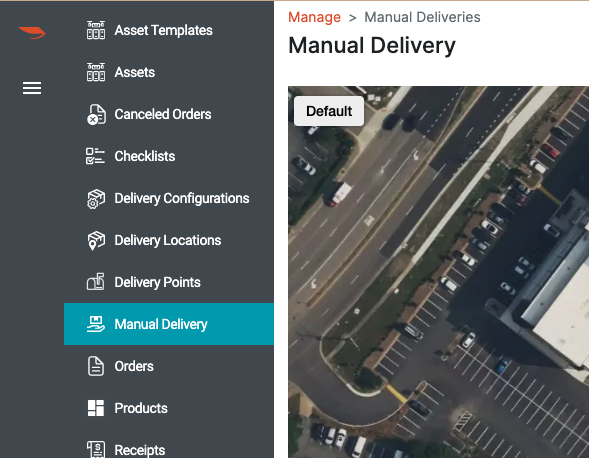Click the Asset Templates sidebar icon

(96, 30)
